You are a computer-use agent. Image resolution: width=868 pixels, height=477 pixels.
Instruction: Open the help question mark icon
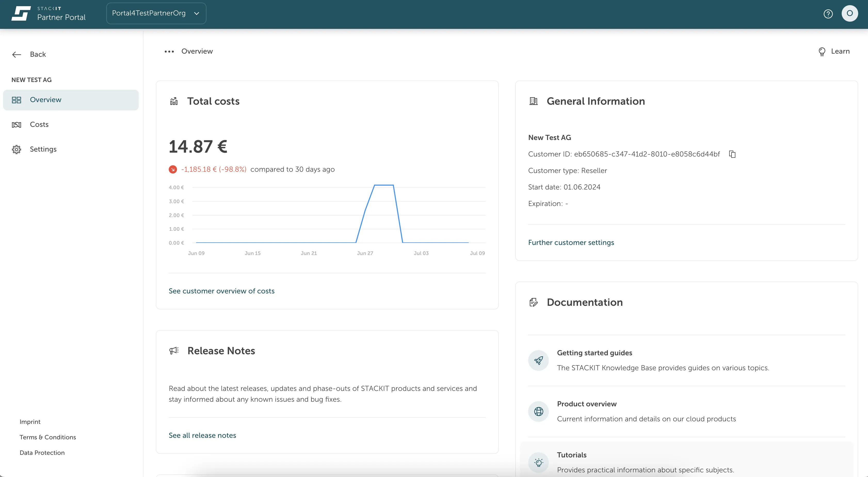click(828, 14)
